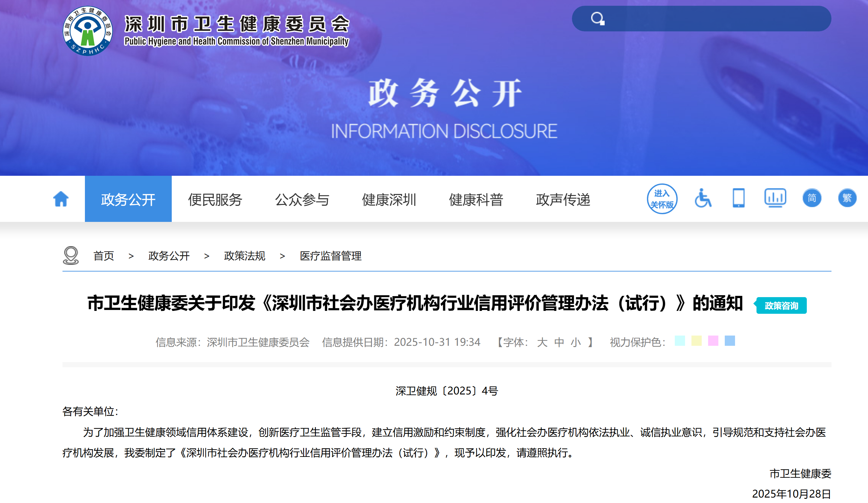This screenshot has height=503, width=868.
Task: Open the wheelchair accessibility mode
Action: tap(703, 198)
